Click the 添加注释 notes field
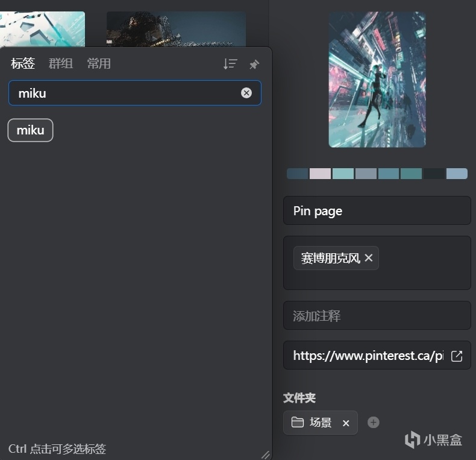Image resolution: width=476 pixels, height=460 pixels. [x=377, y=315]
